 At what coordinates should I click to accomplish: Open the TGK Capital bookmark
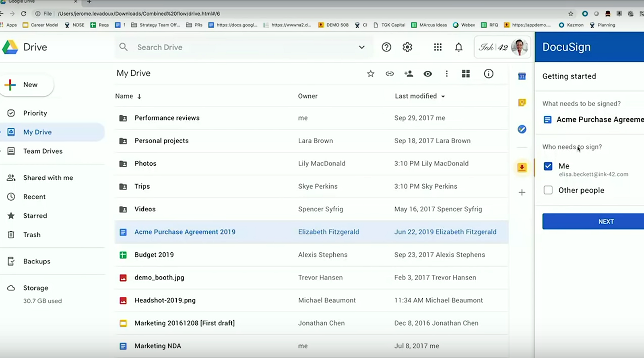389,25
